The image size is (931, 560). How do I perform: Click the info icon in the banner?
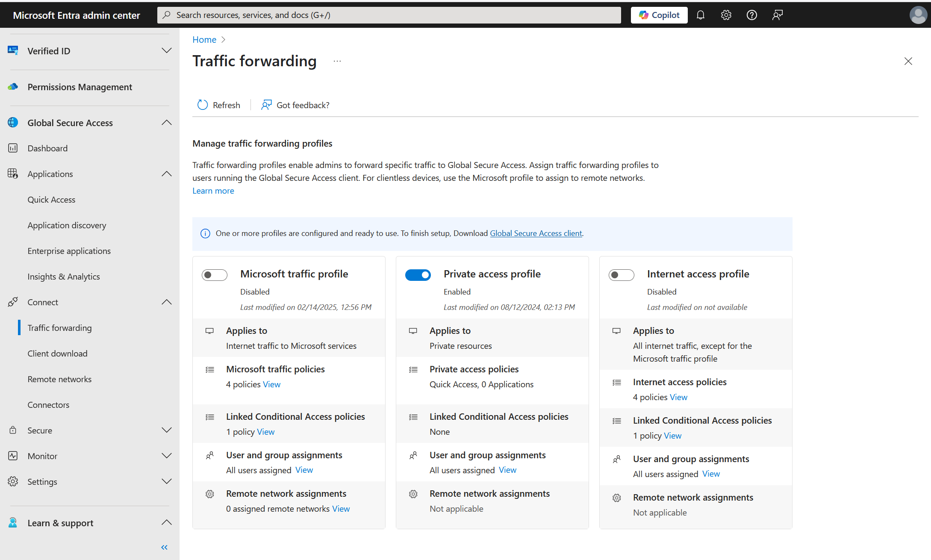click(205, 233)
